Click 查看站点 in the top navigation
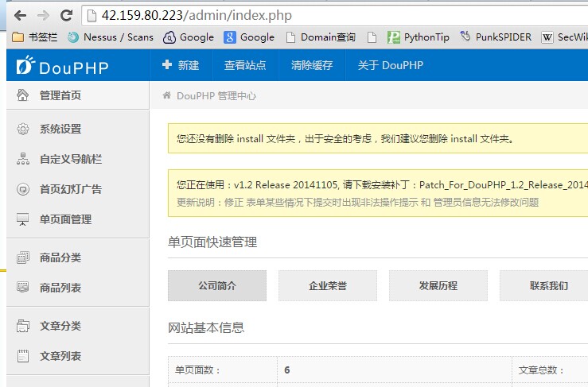This screenshot has width=588, height=387. coord(245,65)
